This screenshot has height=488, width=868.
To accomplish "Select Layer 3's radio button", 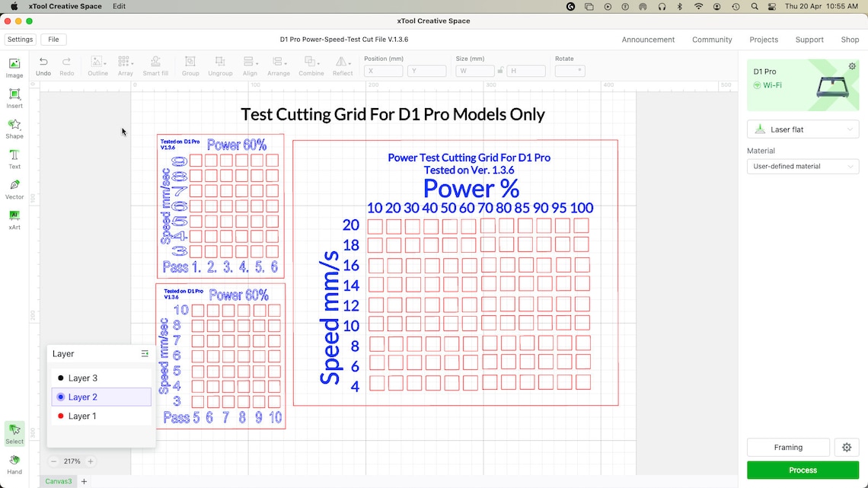I will point(61,378).
